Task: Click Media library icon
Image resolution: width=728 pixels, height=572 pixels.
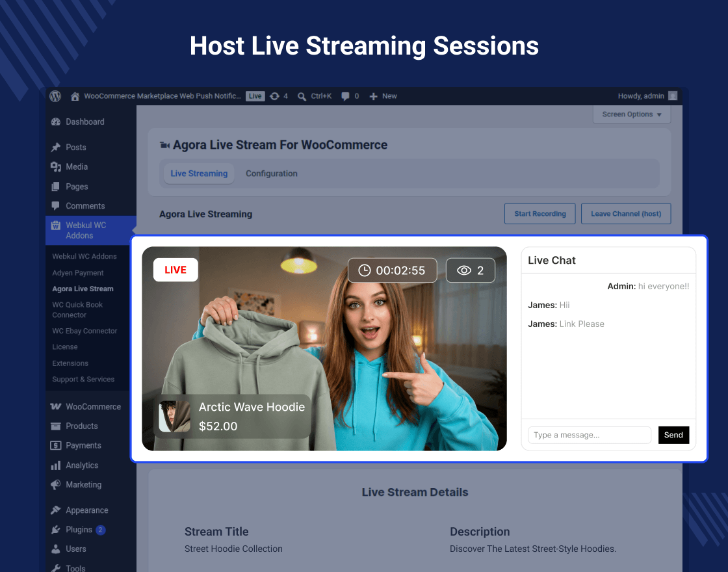Action: tap(56, 166)
